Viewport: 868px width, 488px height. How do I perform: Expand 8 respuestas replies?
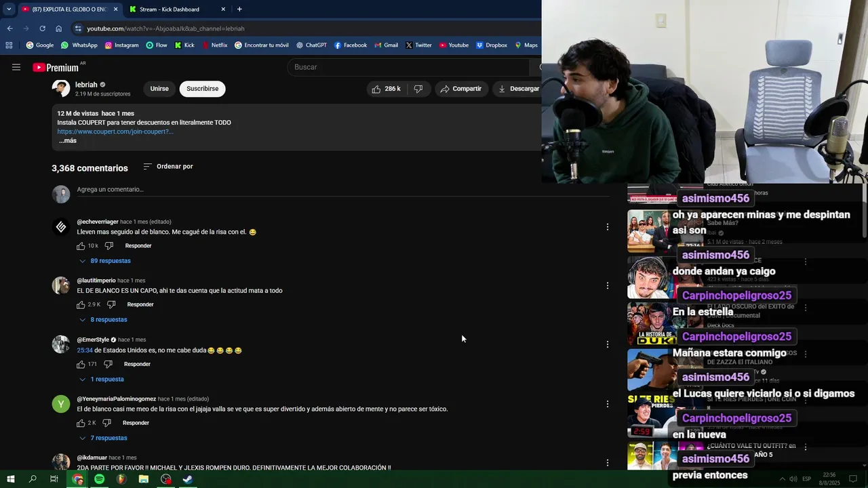pyautogui.click(x=102, y=320)
